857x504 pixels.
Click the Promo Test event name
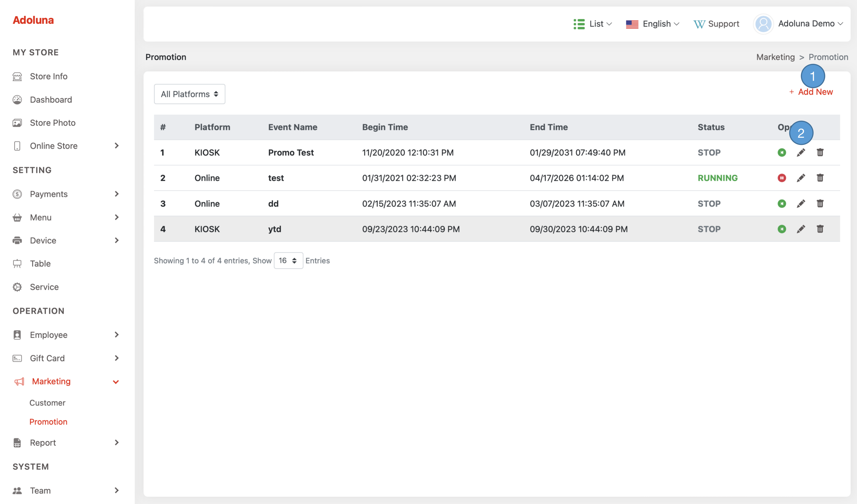(291, 153)
